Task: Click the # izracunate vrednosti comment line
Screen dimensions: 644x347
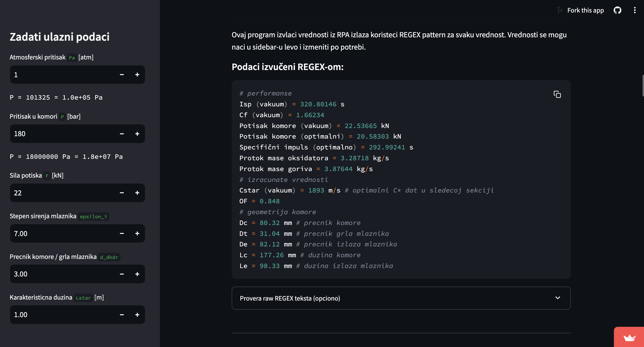Action: (x=283, y=180)
